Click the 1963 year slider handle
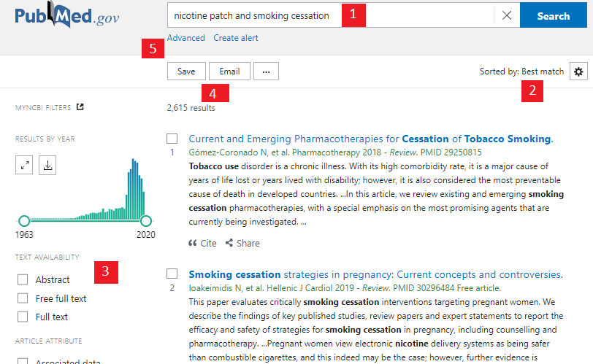 tap(24, 220)
